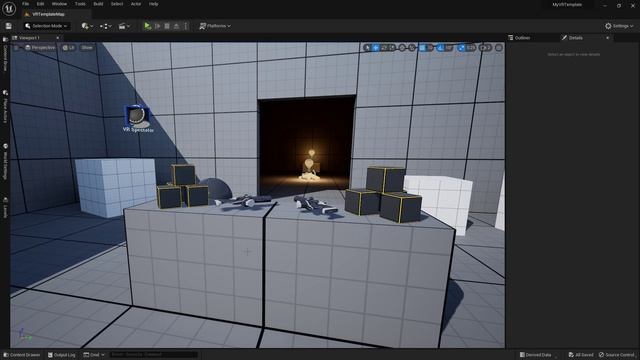
Task: Toggle the surface snapping icon in viewport
Action: 412,48
